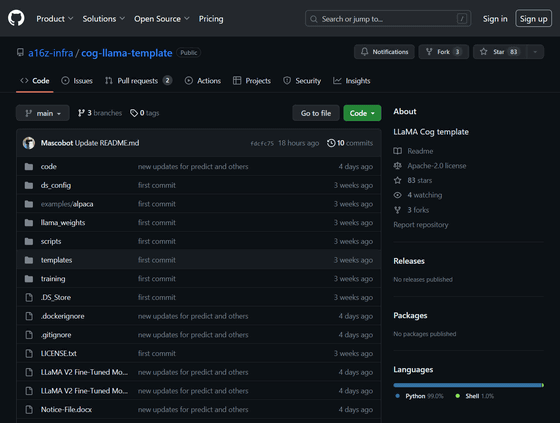Click the code folder icon
This screenshot has width=560, height=423.
click(x=29, y=166)
